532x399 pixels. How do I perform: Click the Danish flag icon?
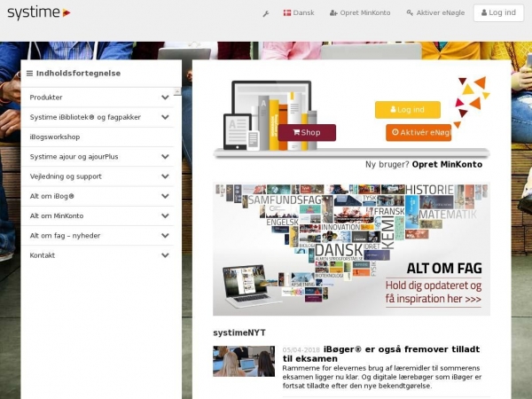click(x=287, y=13)
